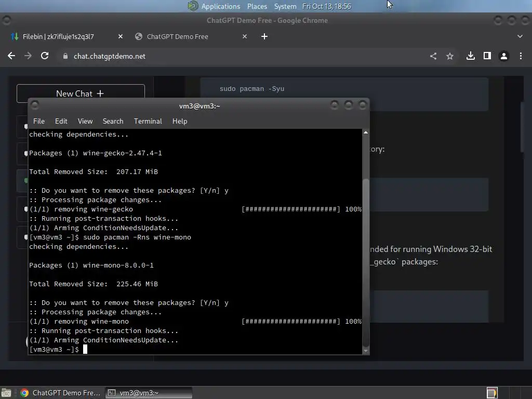
Task: Open the Applications menu in top panel
Action: pyautogui.click(x=220, y=6)
